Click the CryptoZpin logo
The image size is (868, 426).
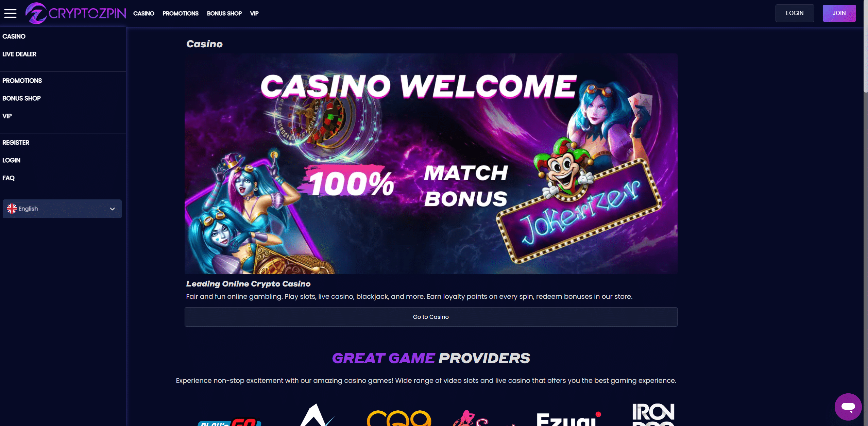pyautogui.click(x=75, y=13)
